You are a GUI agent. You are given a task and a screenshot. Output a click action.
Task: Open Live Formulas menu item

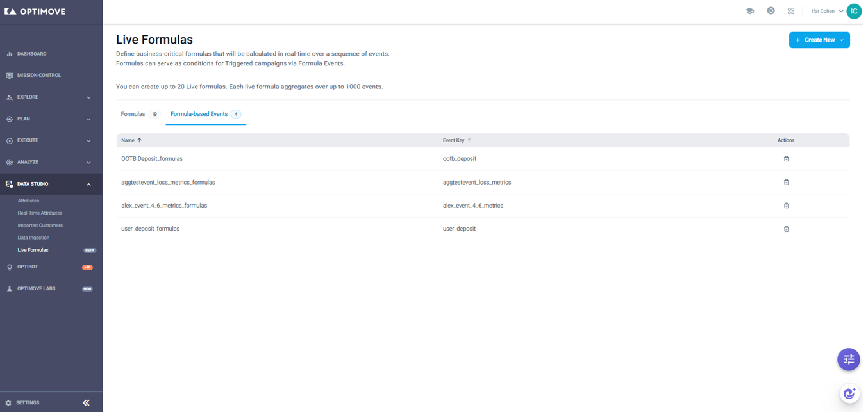[x=33, y=250]
